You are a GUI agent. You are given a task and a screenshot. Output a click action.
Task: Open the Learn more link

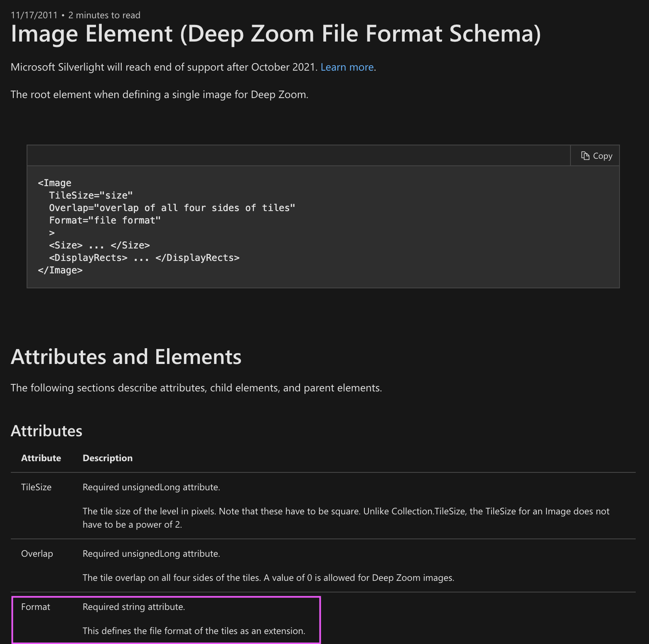(x=347, y=67)
